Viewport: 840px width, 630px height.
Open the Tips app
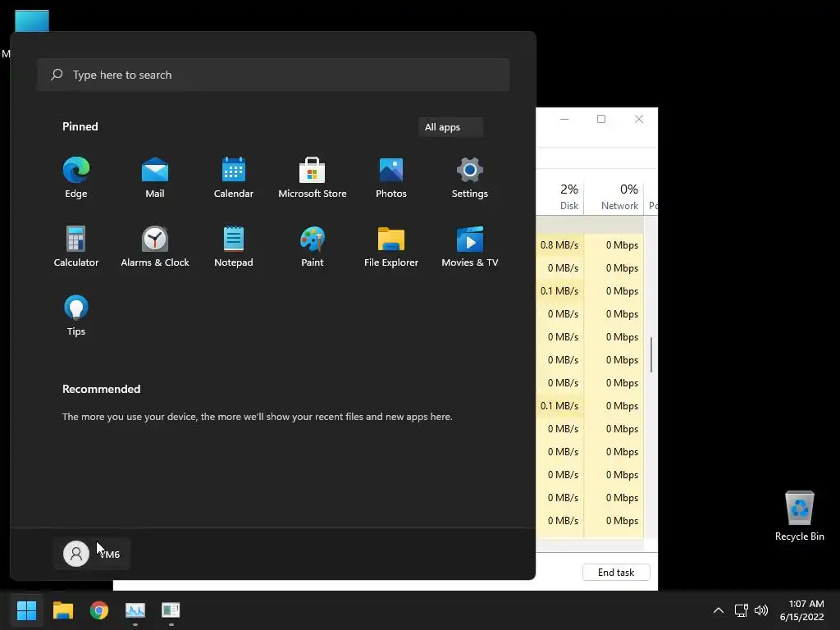pyautogui.click(x=76, y=316)
